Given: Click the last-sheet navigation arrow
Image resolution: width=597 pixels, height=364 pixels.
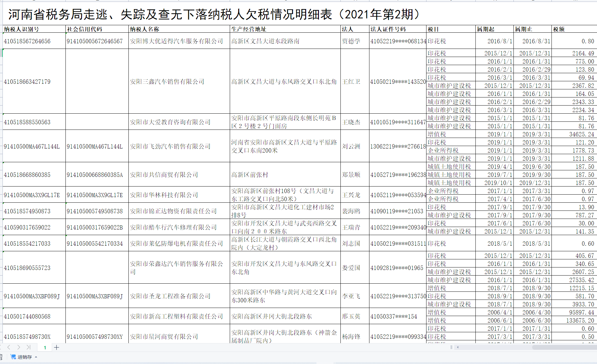Looking at the screenshot, I should [29, 347].
